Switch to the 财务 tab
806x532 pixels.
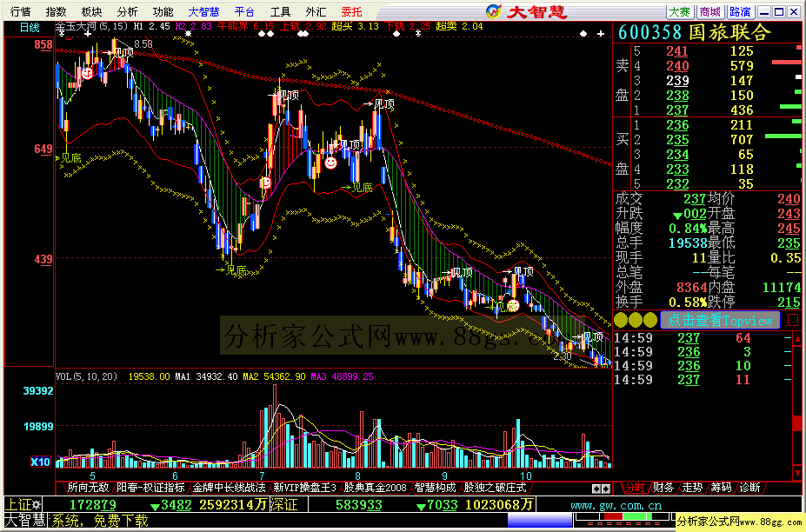point(663,488)
